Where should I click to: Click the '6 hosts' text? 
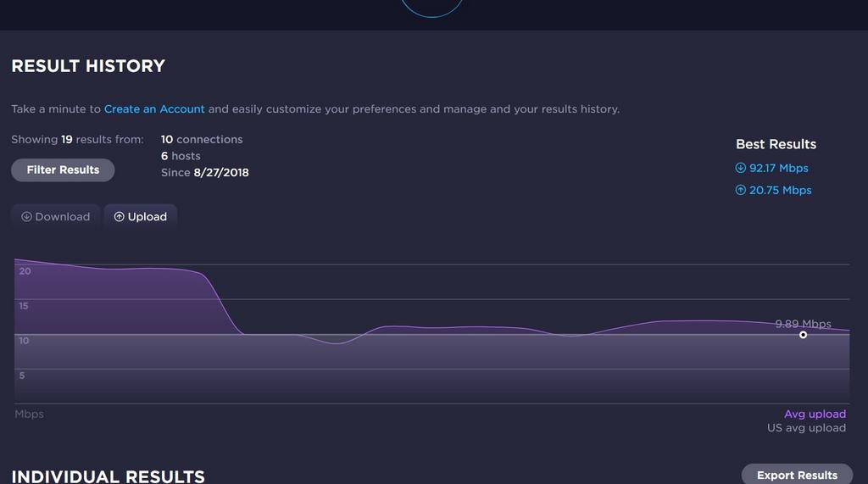[x=181, y=156]
